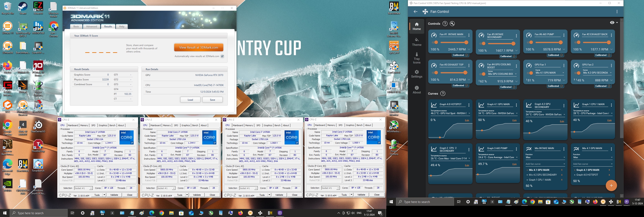Open Tray Icons section in Fan Control
Image resolution: width=644 pixels, height=217 pixels.
417,58
